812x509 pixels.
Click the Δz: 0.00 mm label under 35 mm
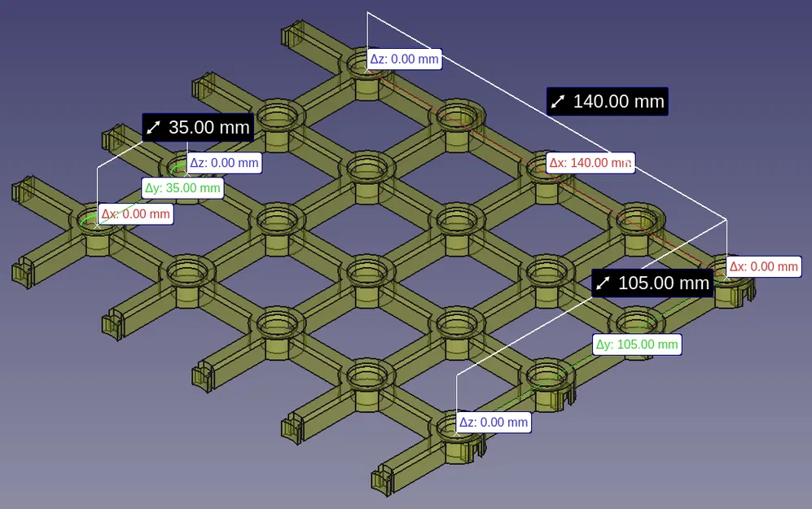pos(224,163)
